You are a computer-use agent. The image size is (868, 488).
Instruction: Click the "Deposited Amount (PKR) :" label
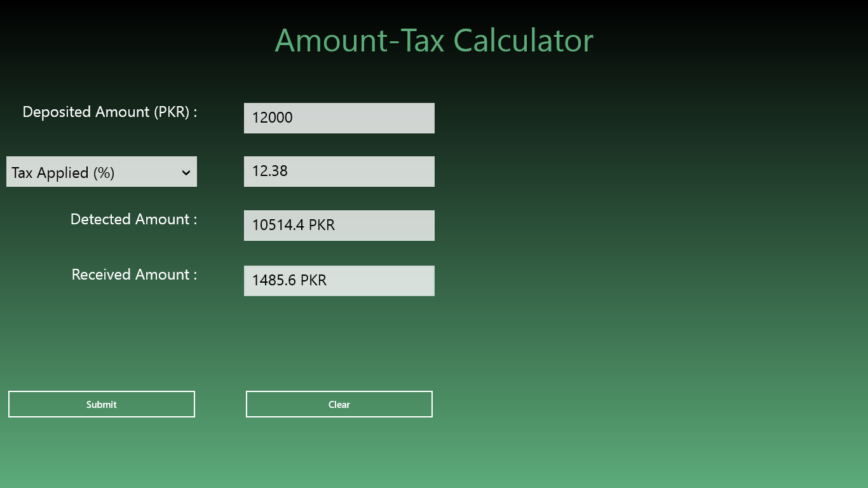coord(110,112)
